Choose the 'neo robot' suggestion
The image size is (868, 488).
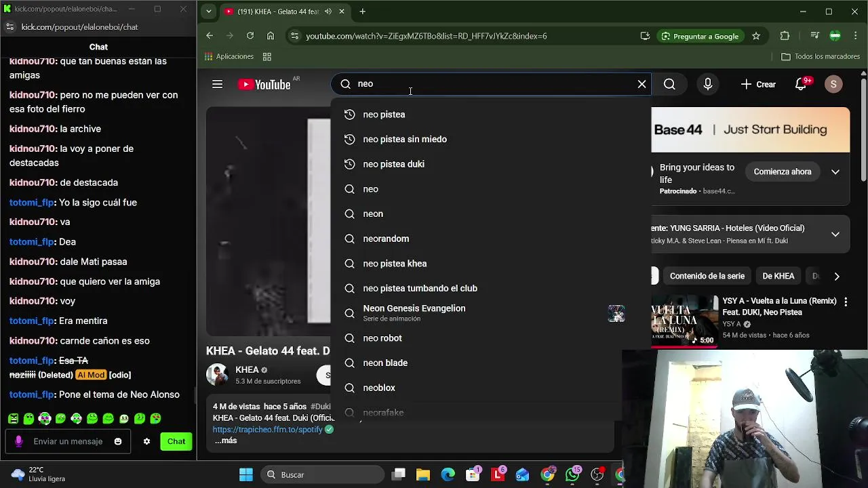click(x=491, y=338)
